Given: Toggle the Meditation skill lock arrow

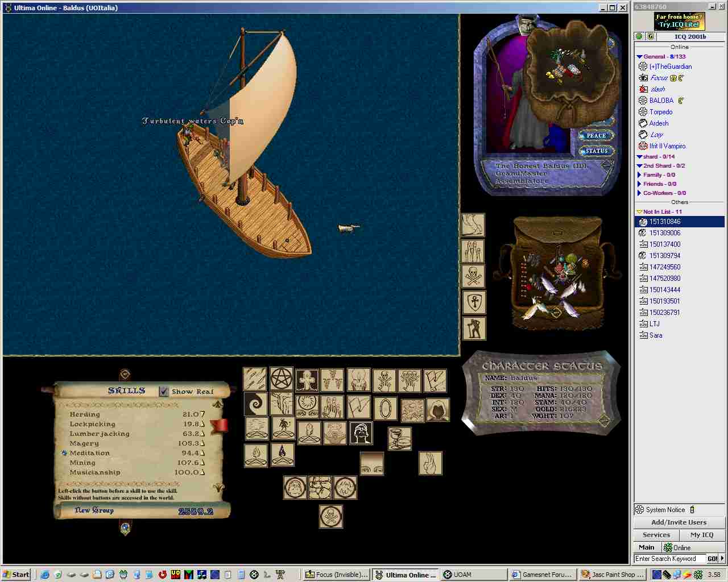Looking at the screenshot, I should [202, 453].
